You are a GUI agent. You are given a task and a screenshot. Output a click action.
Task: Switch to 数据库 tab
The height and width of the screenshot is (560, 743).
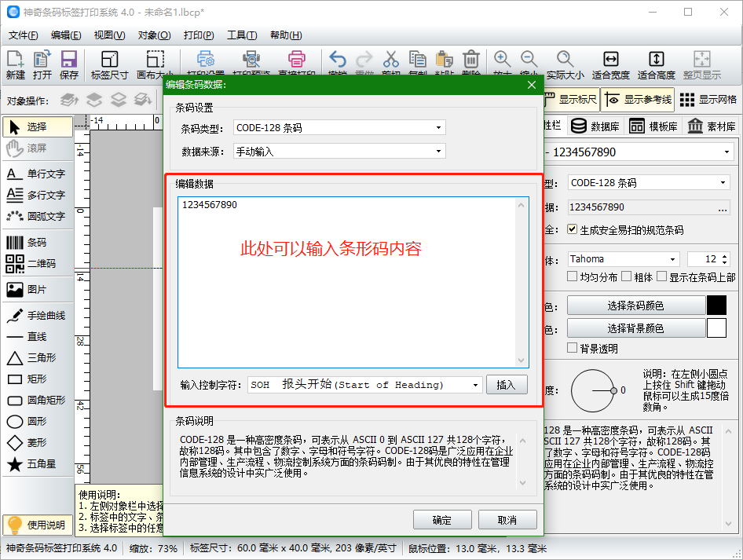pyautogui.click(x=595, y=126)
